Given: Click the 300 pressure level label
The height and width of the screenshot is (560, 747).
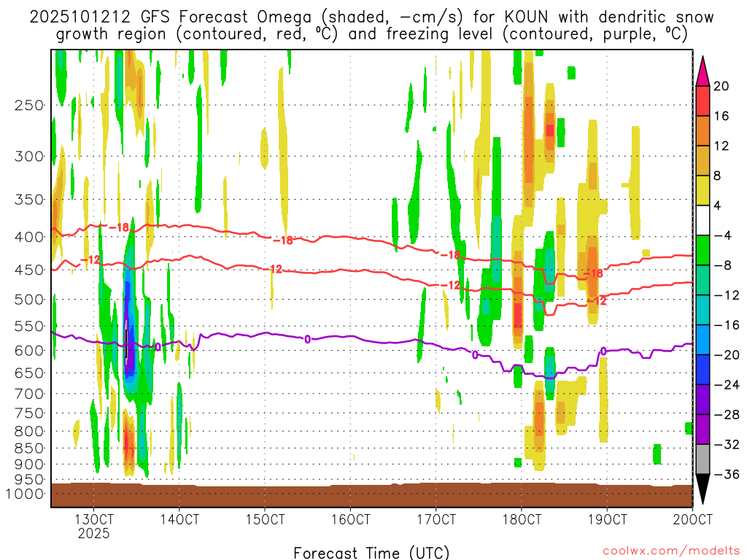Looking at the screenshot, I should pyautogui.click(x=29, y=156).
